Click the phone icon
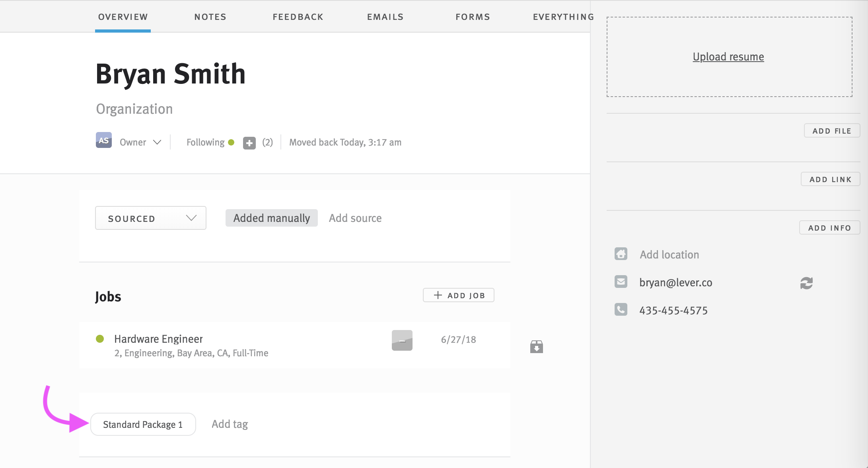 click(621, 309)
